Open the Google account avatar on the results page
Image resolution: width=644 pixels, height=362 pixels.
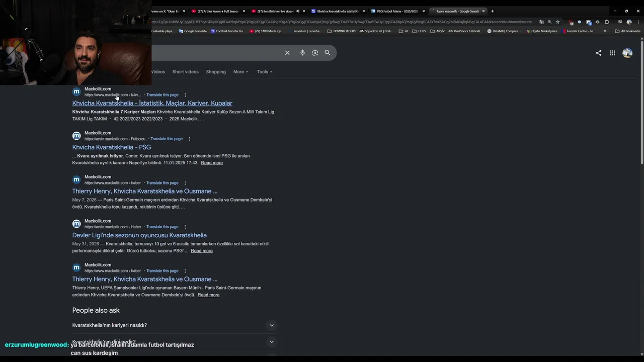click(627, 53)
